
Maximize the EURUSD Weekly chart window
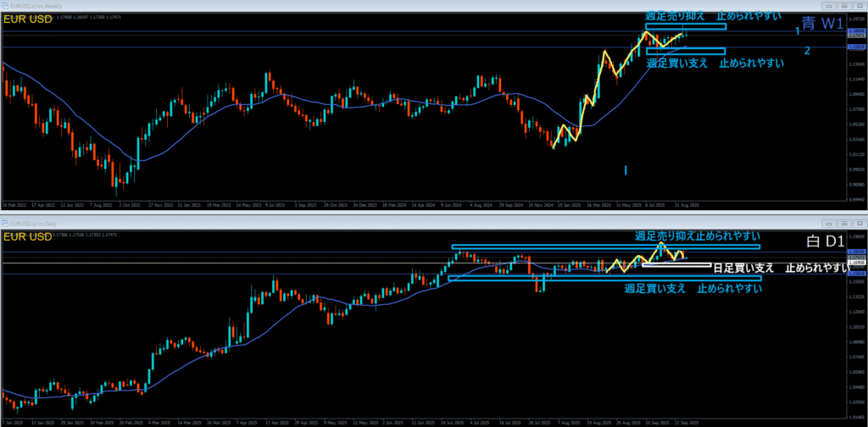(x=844, y=6)
